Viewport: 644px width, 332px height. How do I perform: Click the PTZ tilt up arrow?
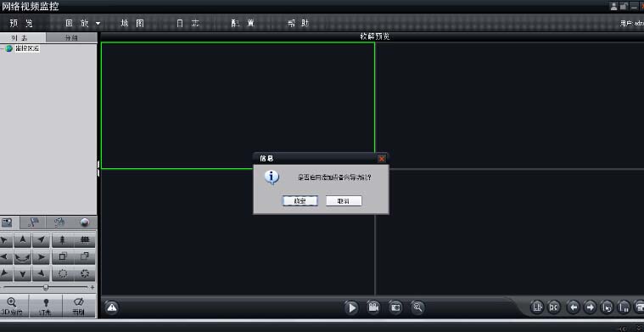tap(23, 240)
